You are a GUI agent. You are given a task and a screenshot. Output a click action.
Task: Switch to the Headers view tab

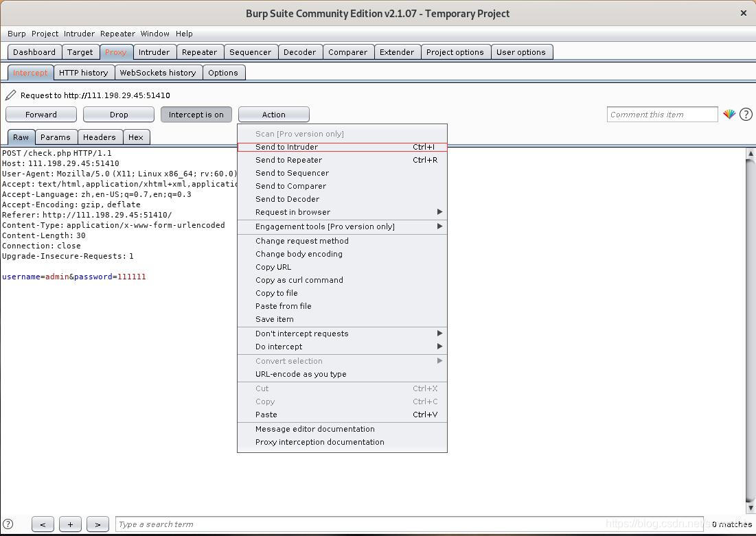(x=100, y=137)
